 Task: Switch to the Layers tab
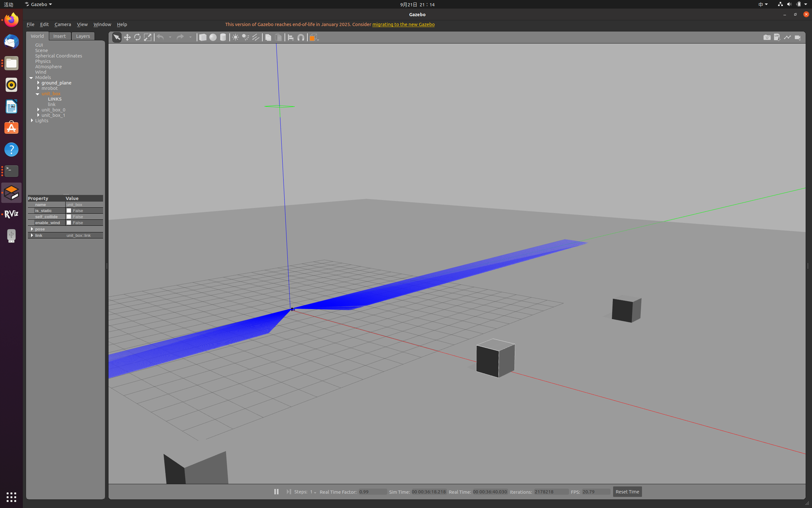(83, 36)
